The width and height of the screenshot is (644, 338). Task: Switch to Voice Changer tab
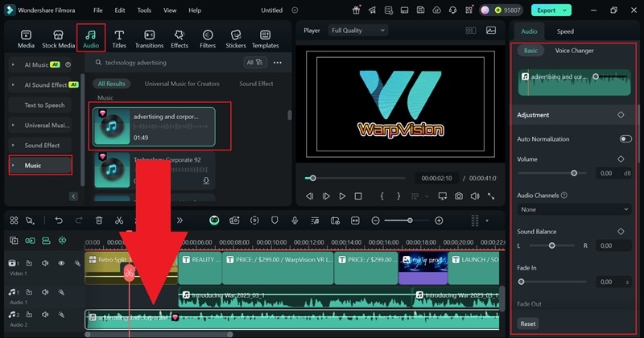(574, 51)
